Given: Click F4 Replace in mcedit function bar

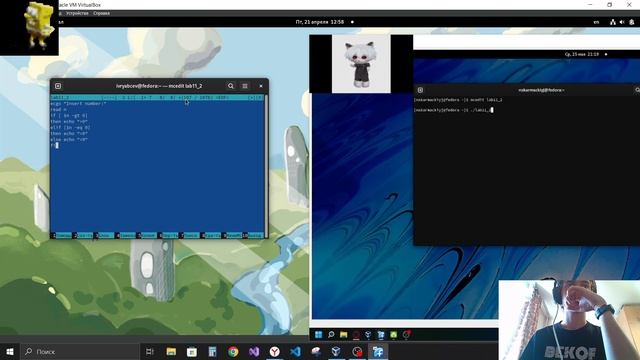Looking at the screenshot, I should click(125, 236).
